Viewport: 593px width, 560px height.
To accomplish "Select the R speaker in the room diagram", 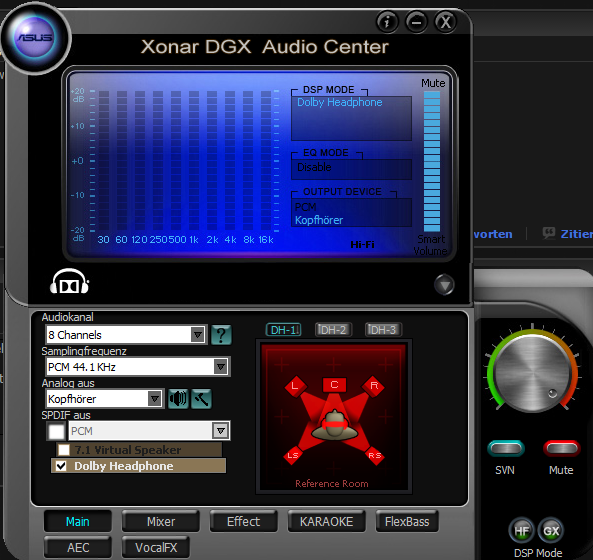I will click(x=373, y=386).
